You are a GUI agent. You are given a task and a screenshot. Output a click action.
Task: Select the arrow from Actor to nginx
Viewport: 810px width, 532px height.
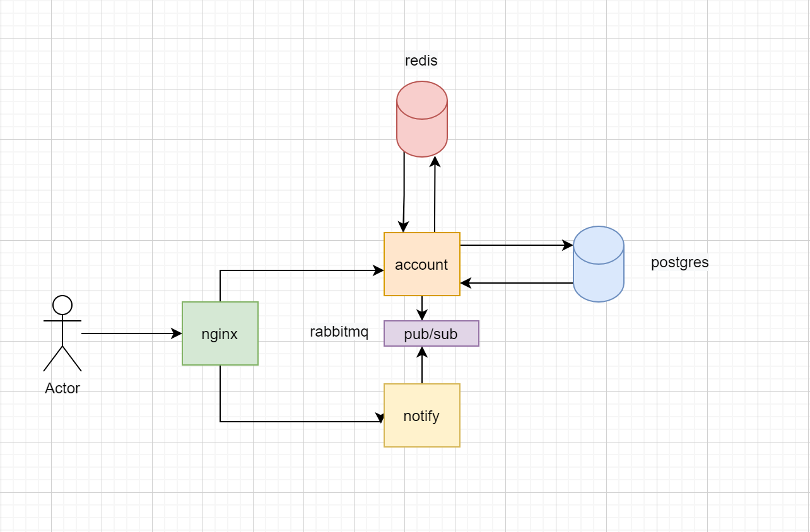132,333
